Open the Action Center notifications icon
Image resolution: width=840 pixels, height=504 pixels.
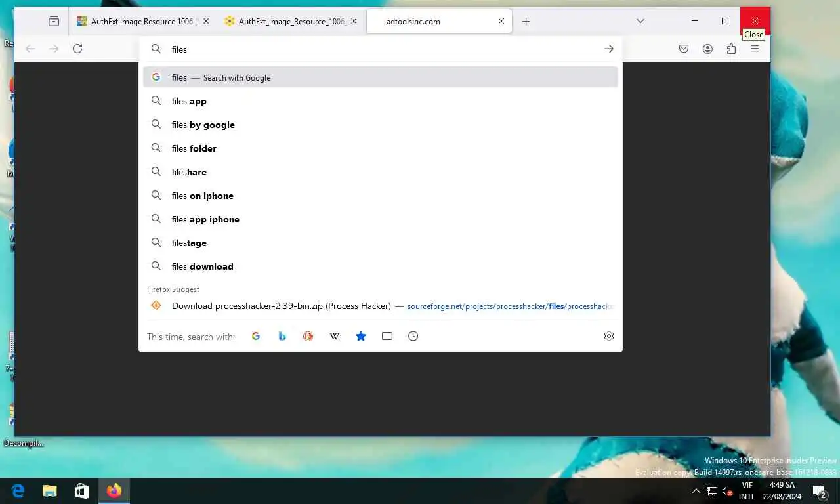point(819,491)
